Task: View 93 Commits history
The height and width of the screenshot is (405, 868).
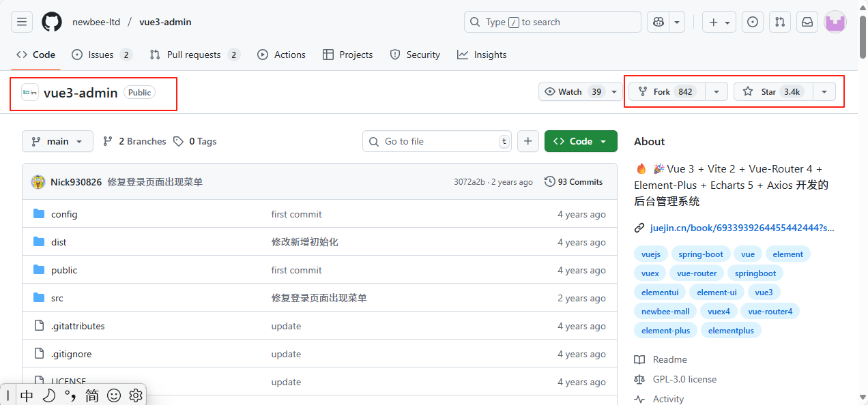Action: coord(573,182)
